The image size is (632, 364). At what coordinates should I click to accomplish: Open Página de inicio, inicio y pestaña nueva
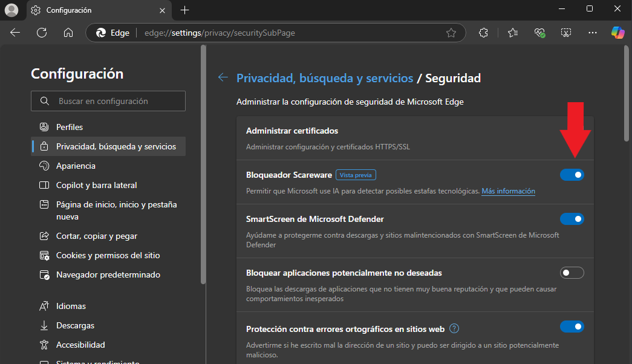[x=108, y=210]
